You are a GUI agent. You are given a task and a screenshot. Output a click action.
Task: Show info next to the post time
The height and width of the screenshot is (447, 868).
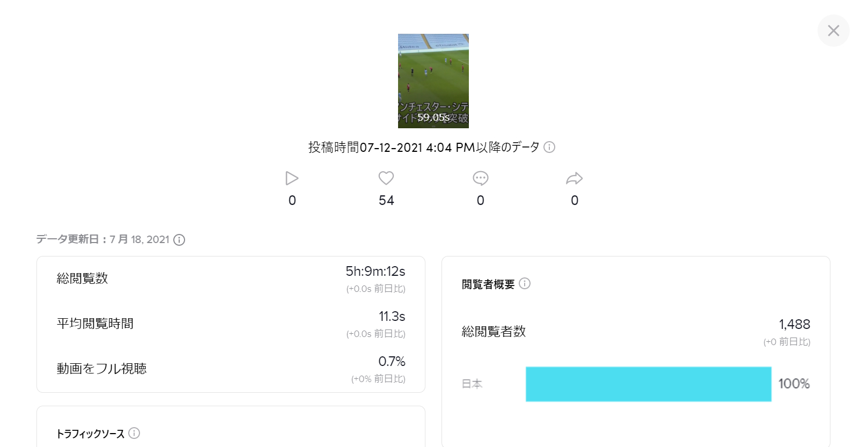[x=549, y=147]
